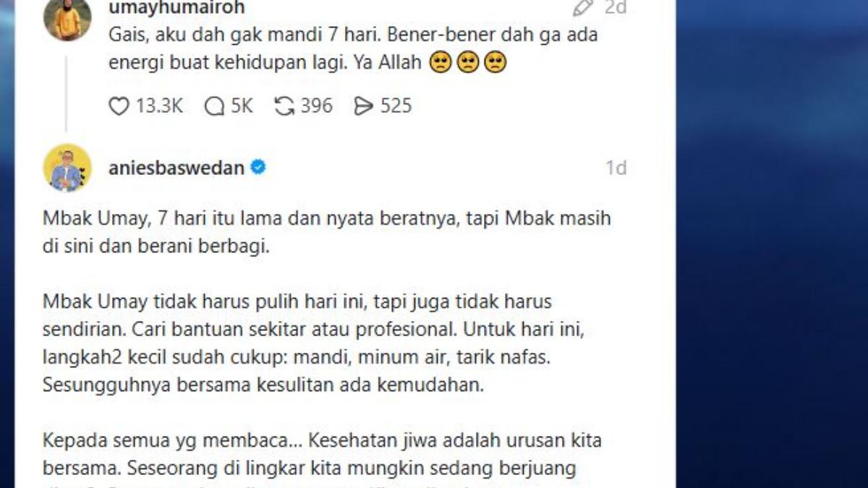Screen dimensions: 868x488
Task: Repost using the circular arrows icon
Action: (284, 106)
